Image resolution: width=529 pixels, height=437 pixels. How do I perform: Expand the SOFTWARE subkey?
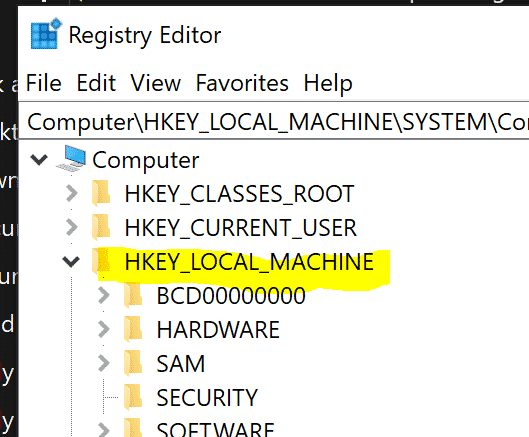pos(104,430)
